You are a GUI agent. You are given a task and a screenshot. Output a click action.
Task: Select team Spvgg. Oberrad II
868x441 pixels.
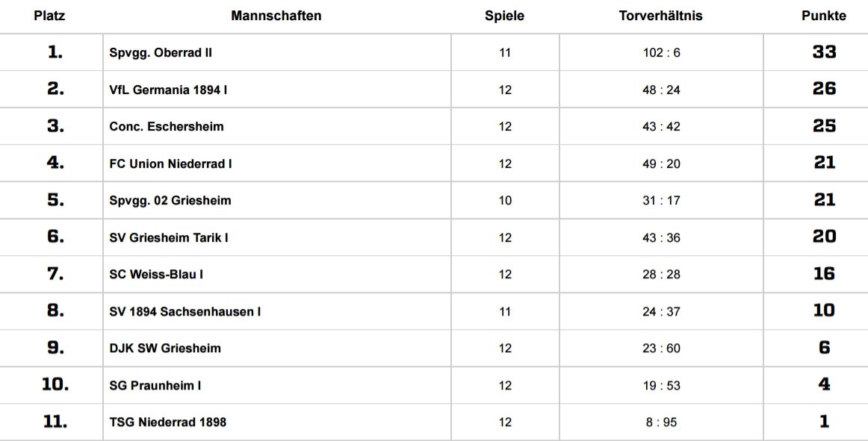click(161, 52)
